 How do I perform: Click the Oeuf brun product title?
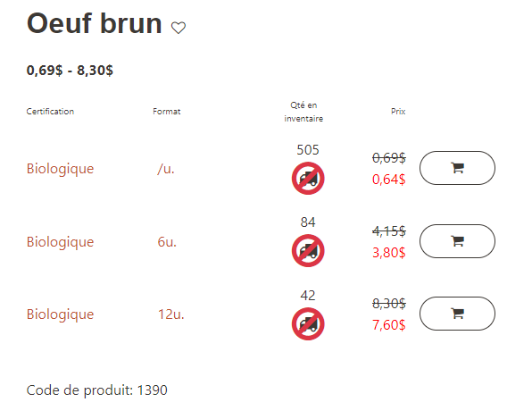[95, 23]
